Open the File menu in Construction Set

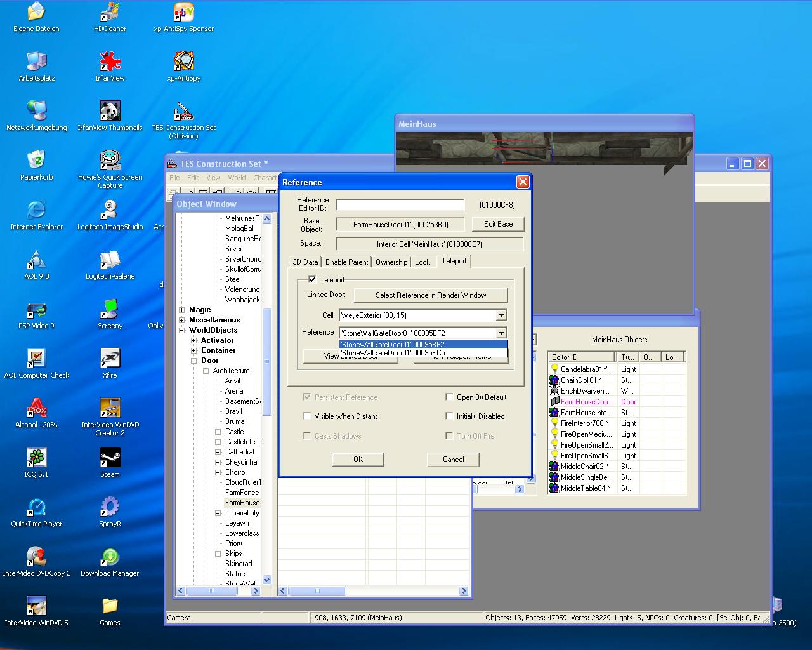174,178
